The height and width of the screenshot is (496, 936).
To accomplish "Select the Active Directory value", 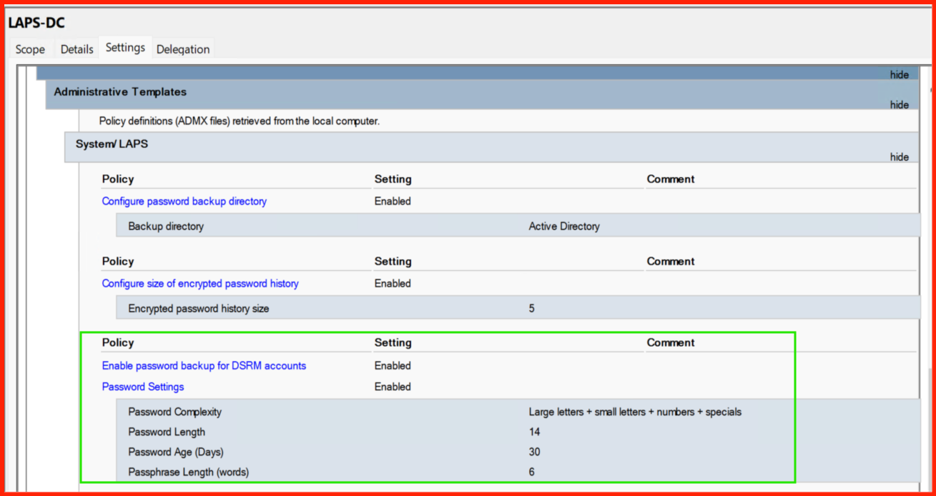I will pyautogui.click(x=564, y=227).
